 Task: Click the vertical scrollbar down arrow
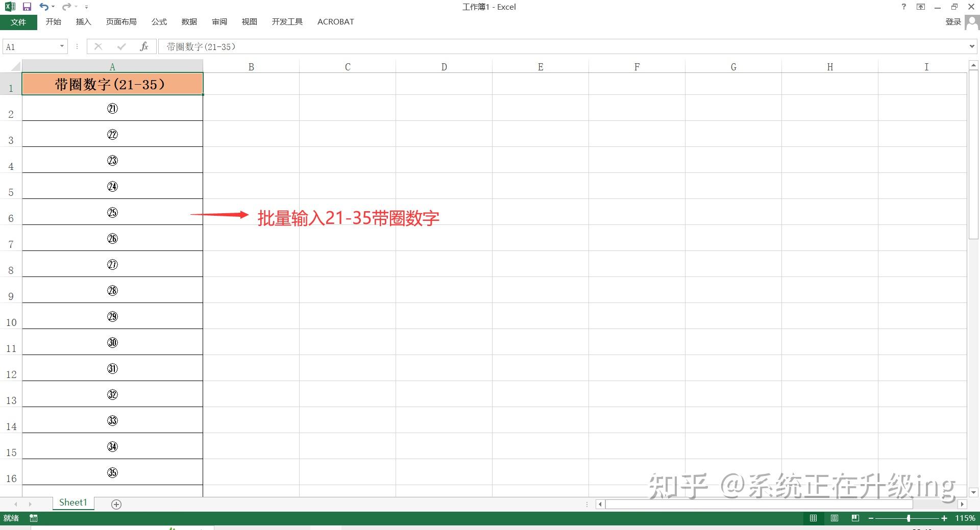tap(973, 492)
